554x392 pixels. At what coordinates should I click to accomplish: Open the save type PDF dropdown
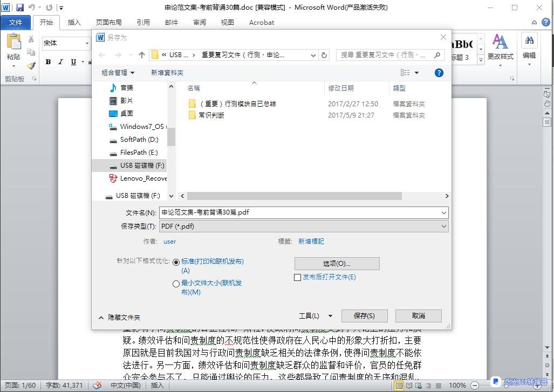click(x=304, y=226)
